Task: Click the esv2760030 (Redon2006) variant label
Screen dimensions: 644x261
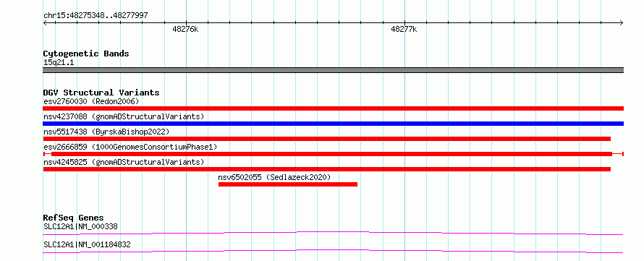Action: (x=91, y=101)
